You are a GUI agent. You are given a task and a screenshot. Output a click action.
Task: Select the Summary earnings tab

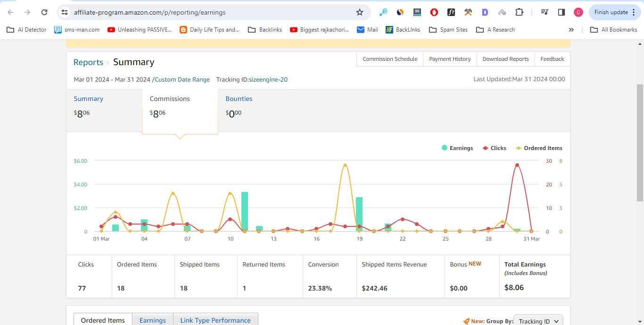point(104,110)
